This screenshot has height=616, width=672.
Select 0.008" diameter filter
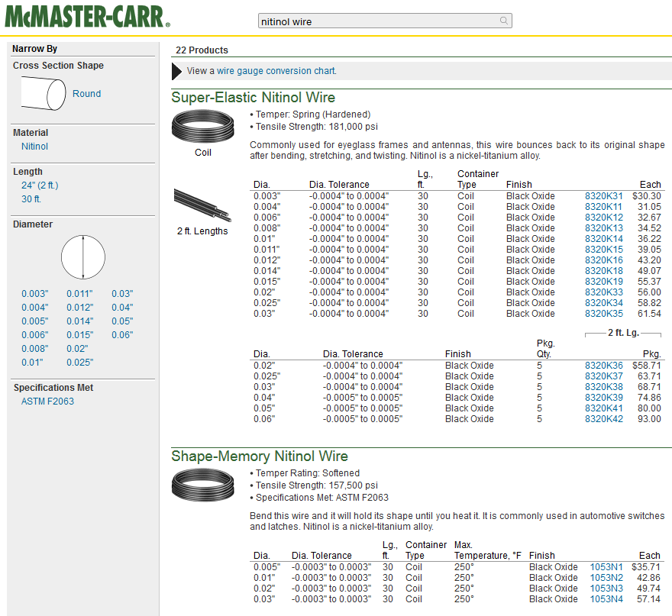35,349
